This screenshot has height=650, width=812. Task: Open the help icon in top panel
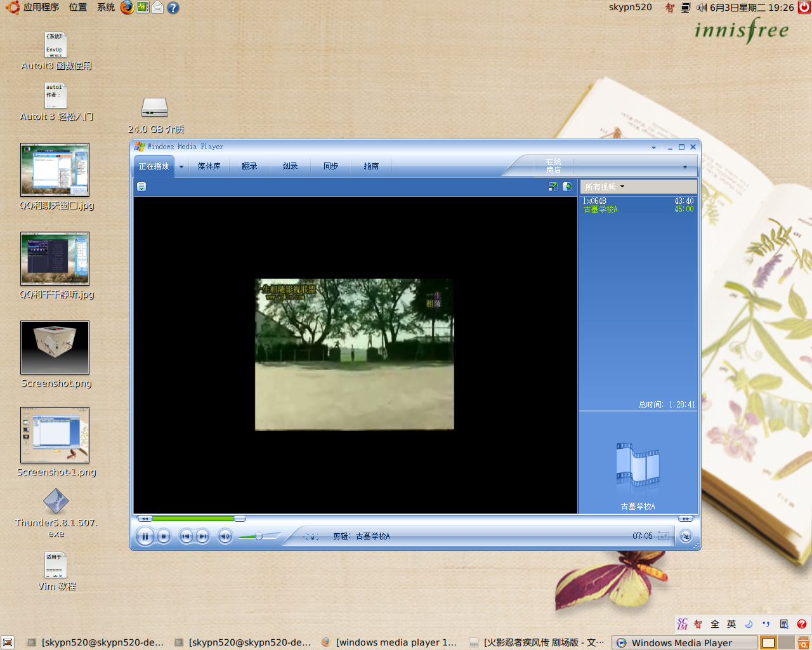coord(173,8)
